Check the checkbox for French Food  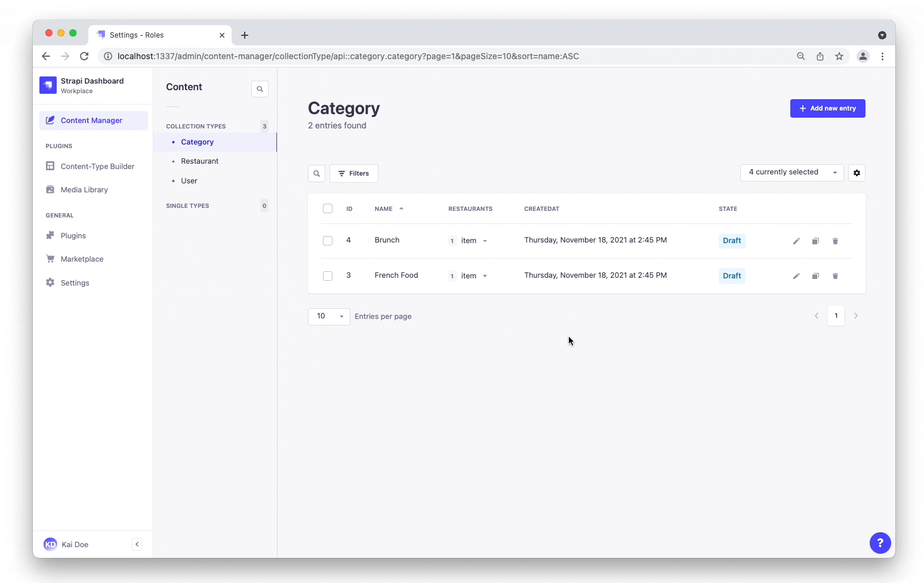click(x=328, y=276)
